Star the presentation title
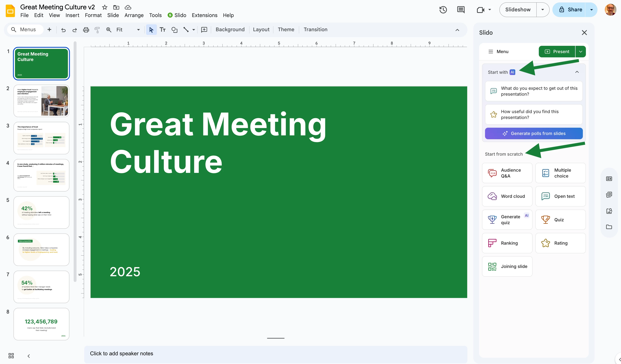 tap(105, 7)
